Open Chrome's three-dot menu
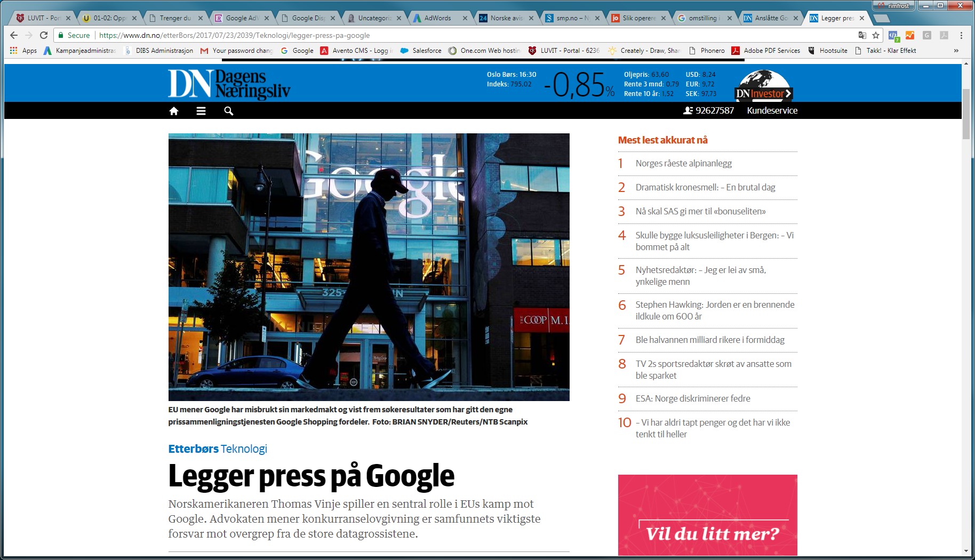 [961, 35]
